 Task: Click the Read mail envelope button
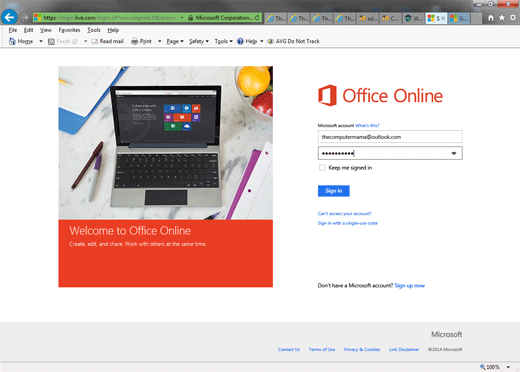click(107, 41)
